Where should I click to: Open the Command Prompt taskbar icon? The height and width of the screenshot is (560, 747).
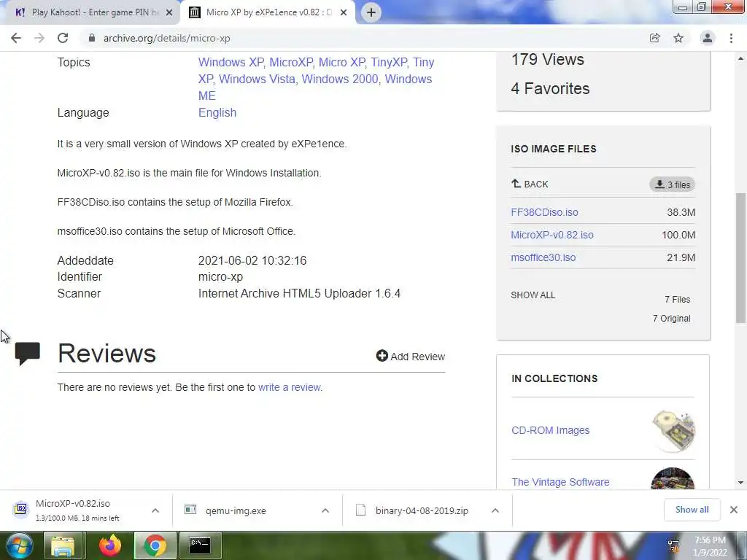click(200, 545)
